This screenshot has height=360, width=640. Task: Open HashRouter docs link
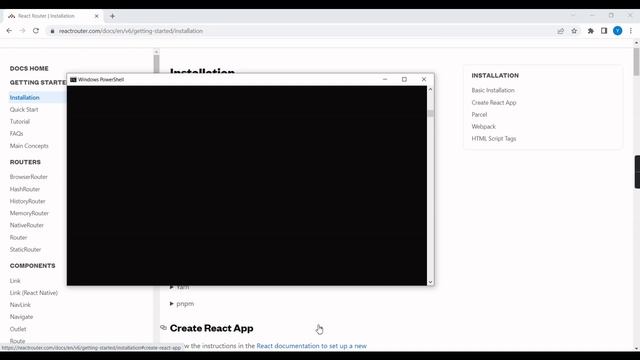[x=25, y=189]
